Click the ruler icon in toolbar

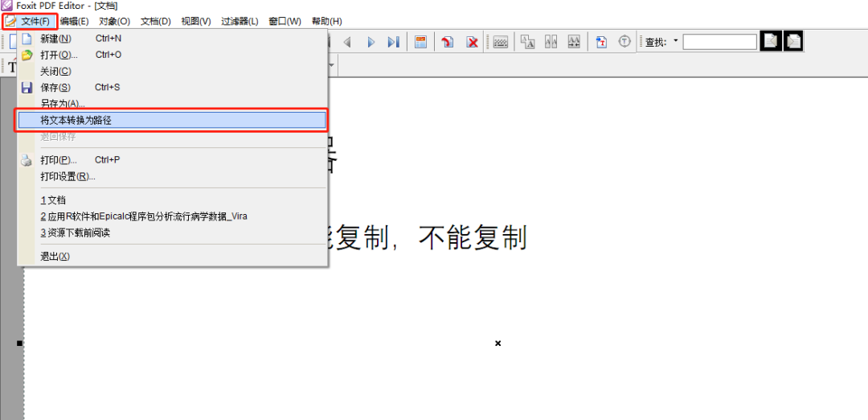(x=501, y=42)
